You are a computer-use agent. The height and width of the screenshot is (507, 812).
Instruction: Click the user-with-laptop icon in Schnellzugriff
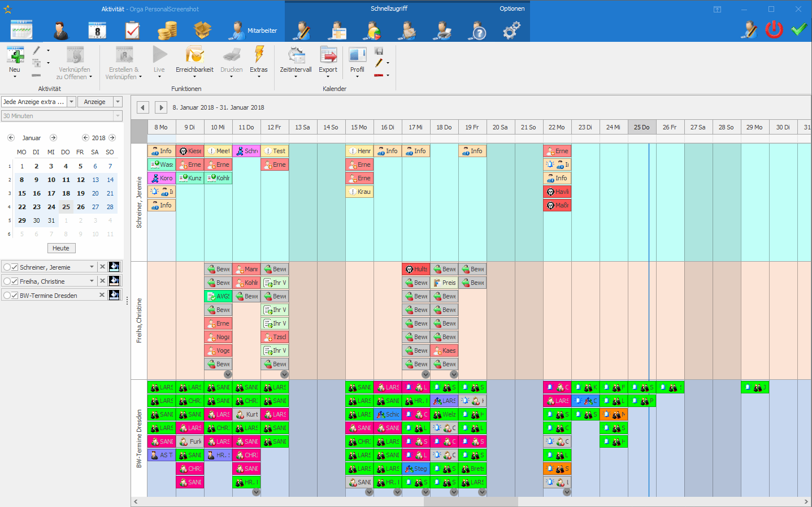[x=442, y=31]
